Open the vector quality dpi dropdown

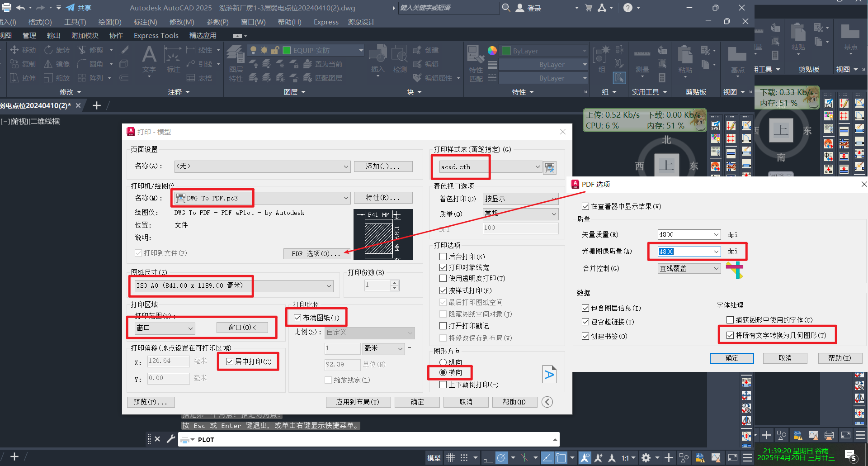tap(689, 234)
